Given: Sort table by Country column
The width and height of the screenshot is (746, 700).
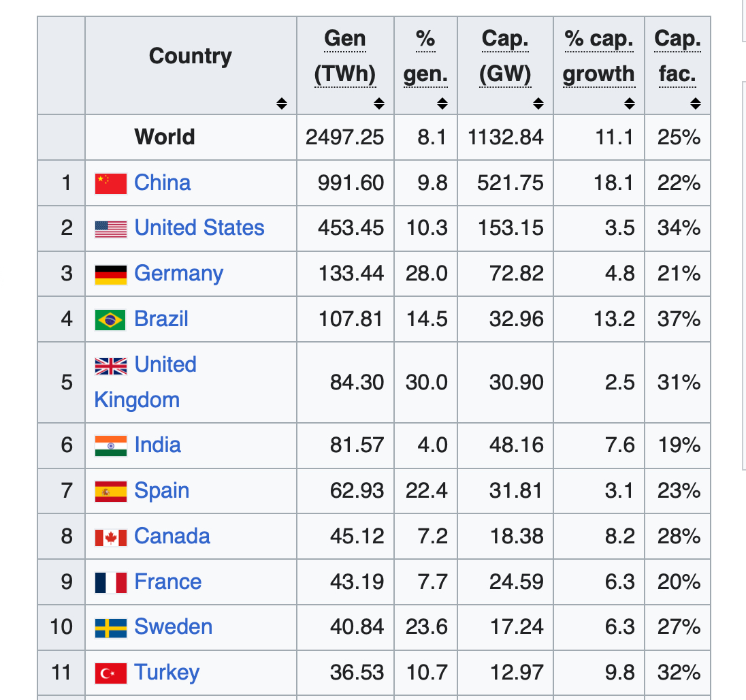Looking at the screenshot, I should tap(282, 104).
